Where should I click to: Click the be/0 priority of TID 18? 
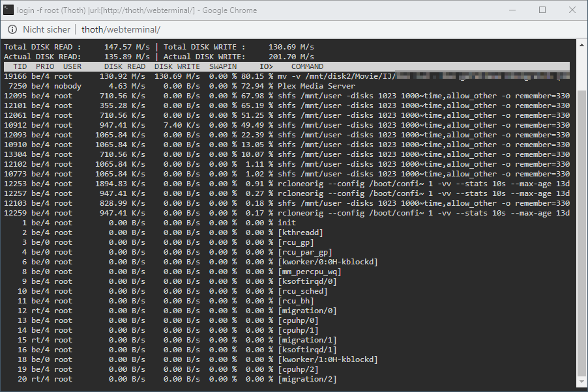40,359
